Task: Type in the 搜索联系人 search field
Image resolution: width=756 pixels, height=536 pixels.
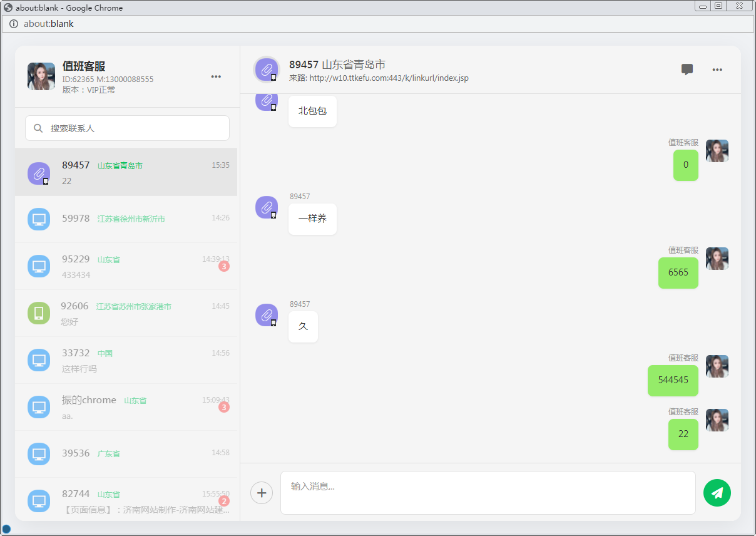Action: [x=135, y=128]
